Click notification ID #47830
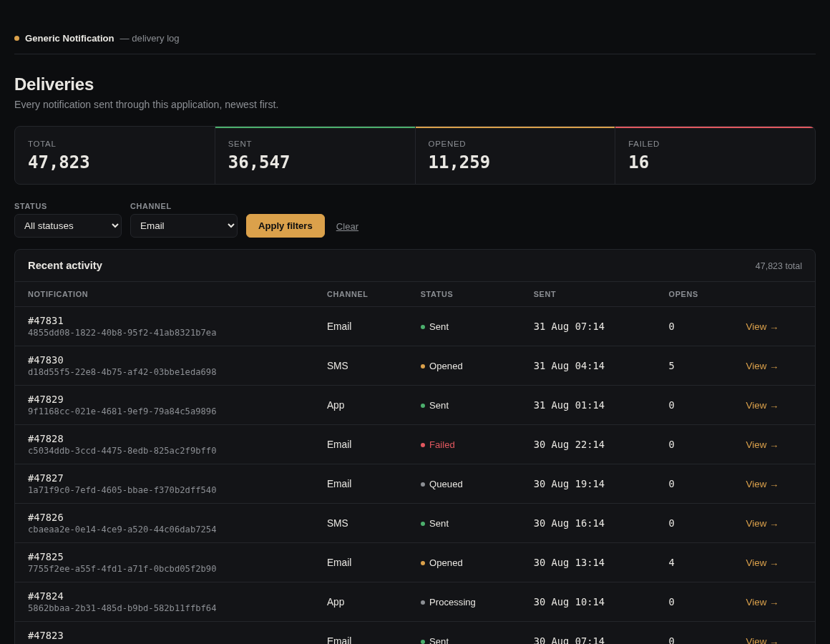The width and height of the screenshot is (830, 644). (46, 360)
